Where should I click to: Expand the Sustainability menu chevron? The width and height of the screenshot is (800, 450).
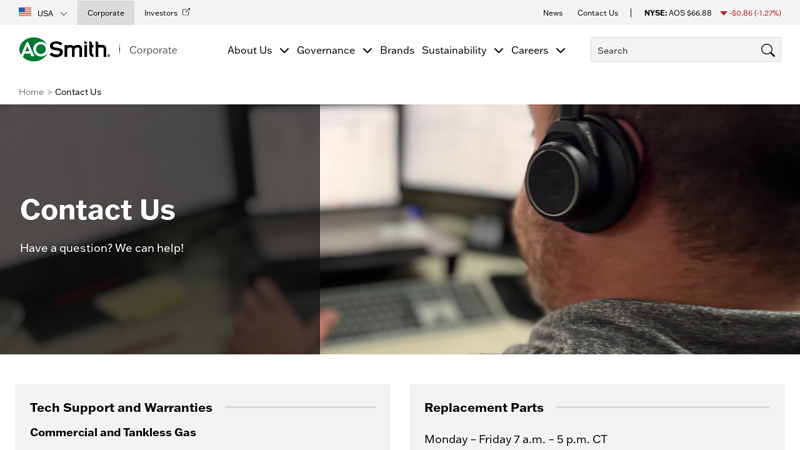click(498, 51)
